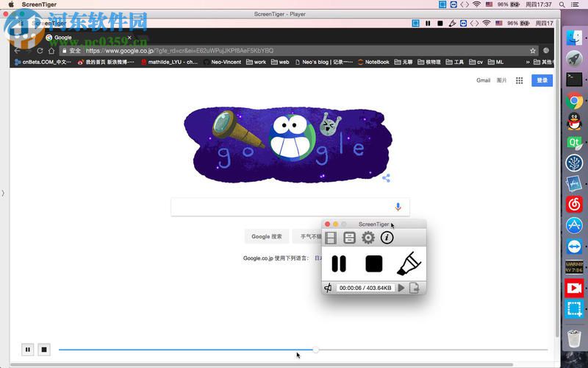The width and height of the screenshot is (588, 368).
Task: Show the ScreenTiger info icon
Action: (x=387, y=238)
